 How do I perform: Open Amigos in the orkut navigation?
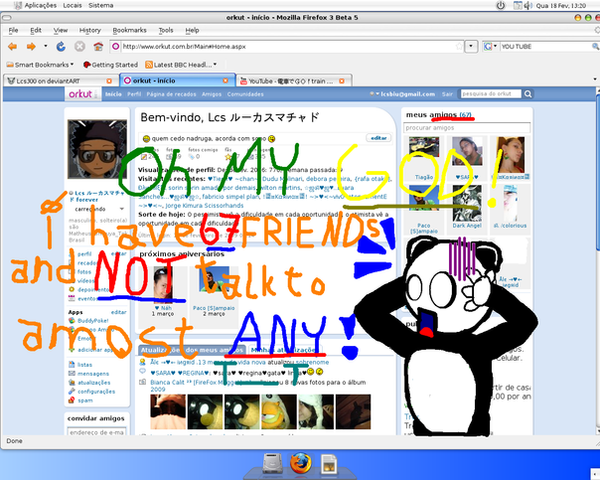[211, 94]
